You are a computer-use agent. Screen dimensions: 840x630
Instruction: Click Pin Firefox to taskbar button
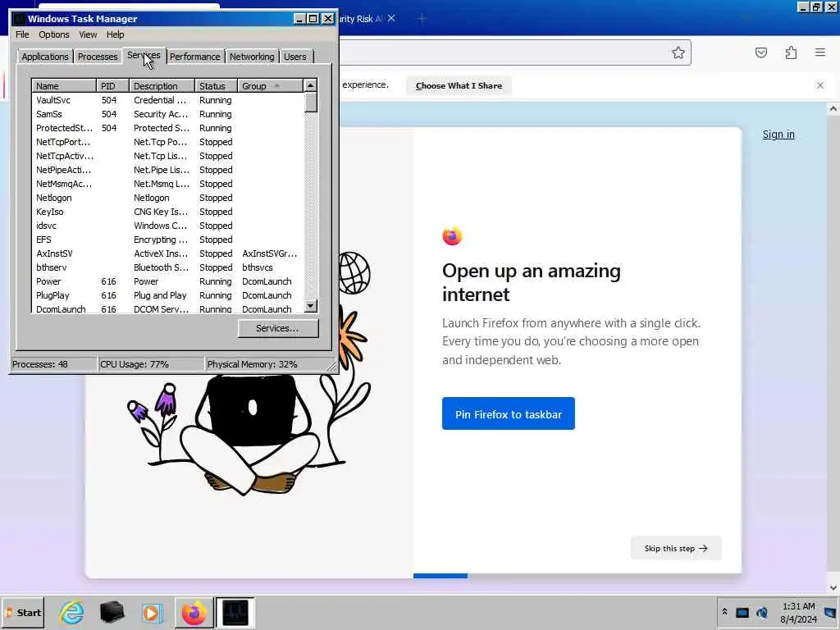click(x=509, y=413)
